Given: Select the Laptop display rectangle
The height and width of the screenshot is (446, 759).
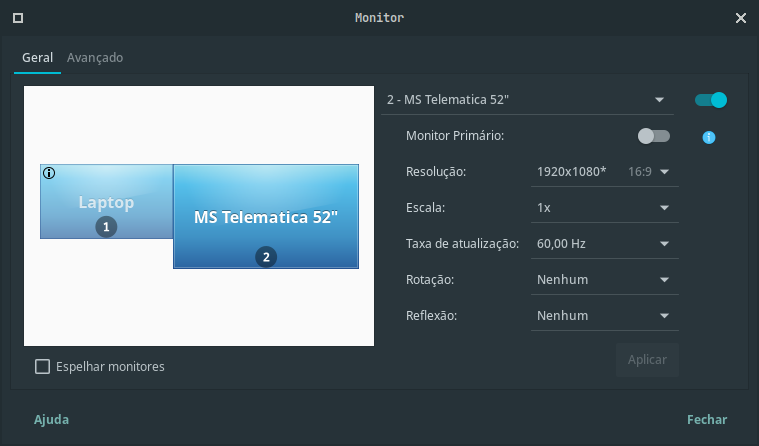Looking at the screenshot, I should [x=106, y=201].
